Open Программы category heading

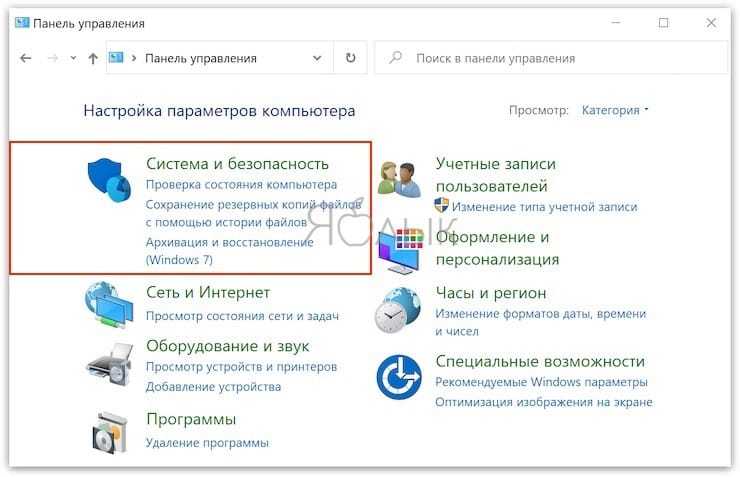[191, 419]
